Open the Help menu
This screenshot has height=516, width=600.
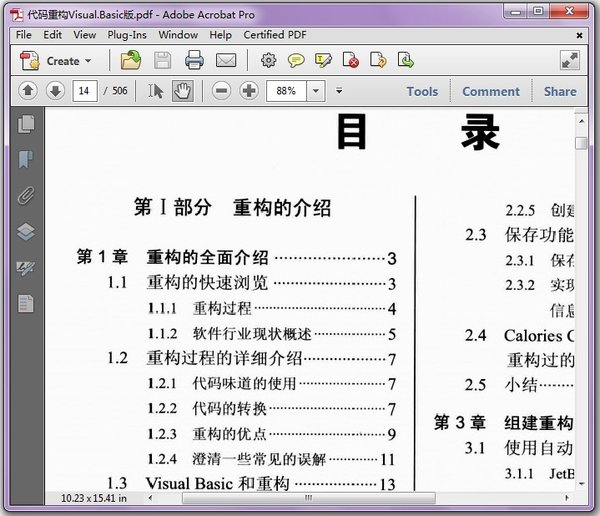tap(220, 35)
